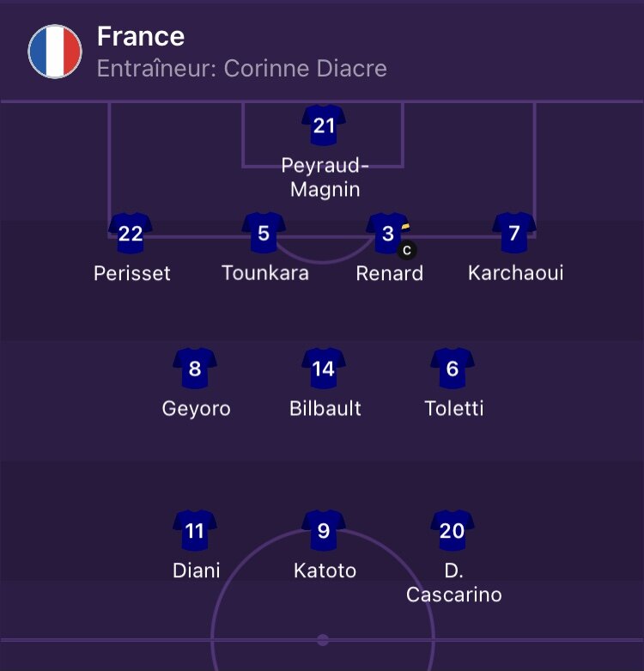Click the yellow card marker on Renard

pos(405,226)
